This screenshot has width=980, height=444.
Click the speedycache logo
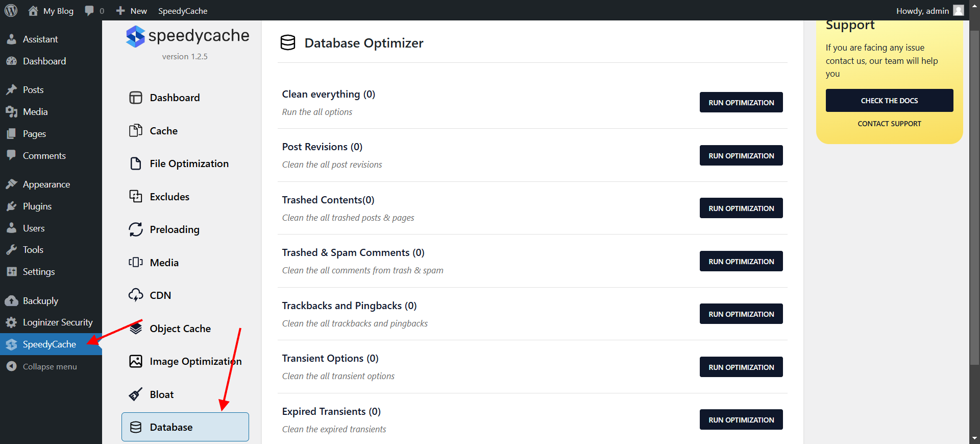tap(188, 36)
